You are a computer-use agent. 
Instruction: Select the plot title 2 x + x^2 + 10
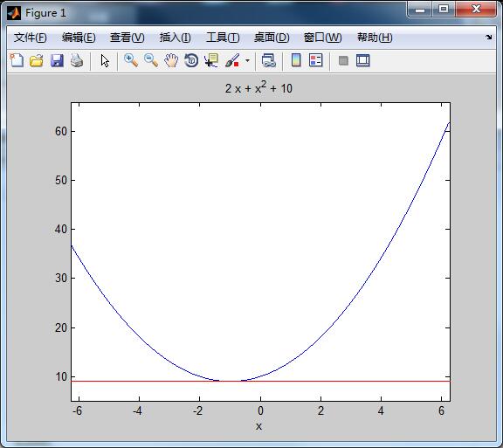click(x=258, y=87)
